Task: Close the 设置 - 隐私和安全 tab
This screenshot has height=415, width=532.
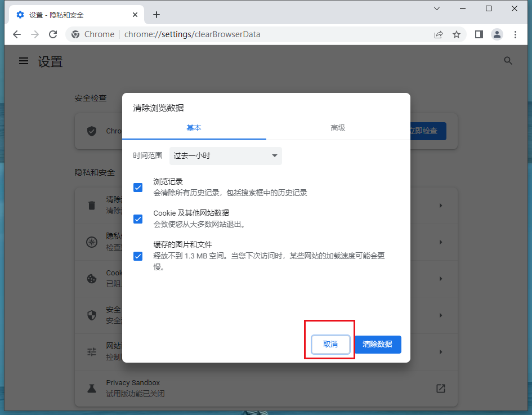Action: [135, 15]
